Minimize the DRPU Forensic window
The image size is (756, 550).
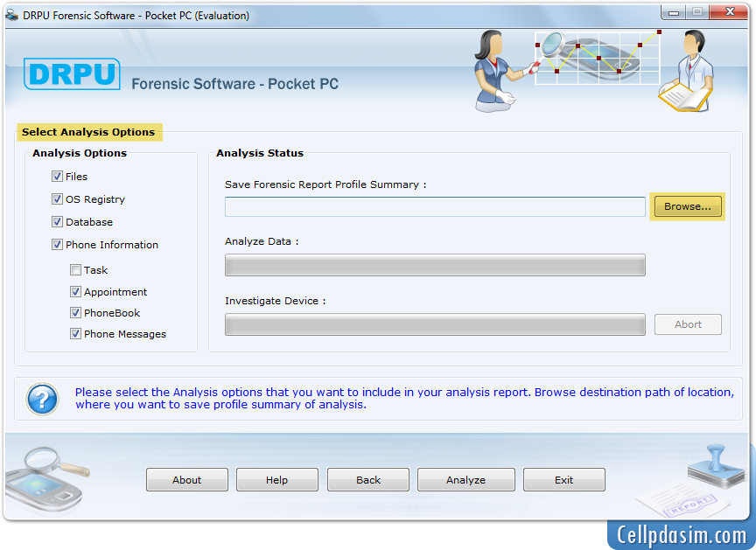coord(674,12)
